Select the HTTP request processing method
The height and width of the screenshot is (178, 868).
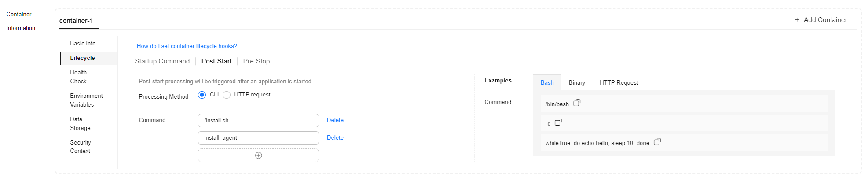coord(227,95)
